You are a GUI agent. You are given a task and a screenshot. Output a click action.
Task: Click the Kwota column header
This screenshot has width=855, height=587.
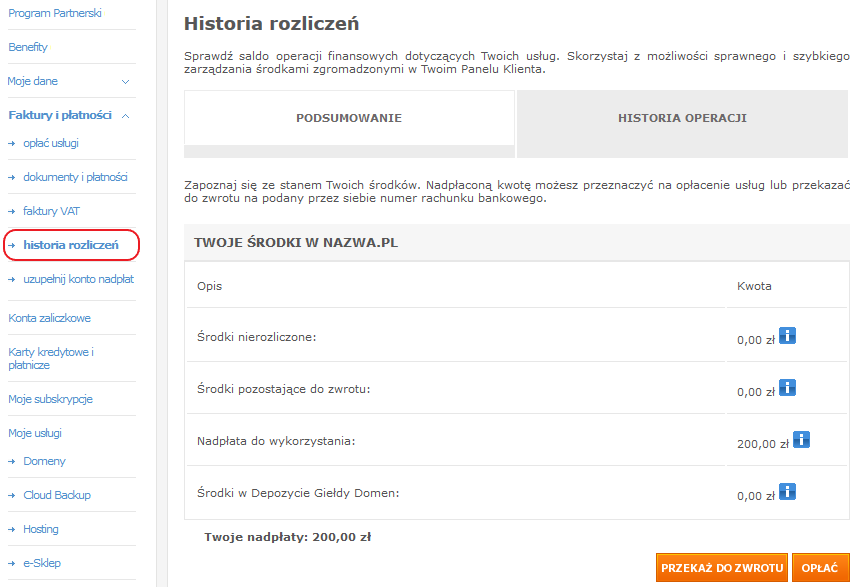pyautogui.click(x=754, y=286)
